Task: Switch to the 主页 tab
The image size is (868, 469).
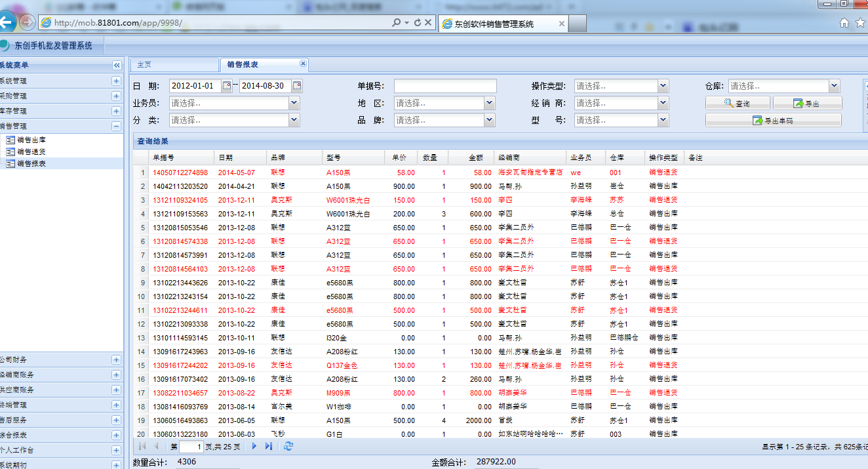Action: [x=174, y=65]
